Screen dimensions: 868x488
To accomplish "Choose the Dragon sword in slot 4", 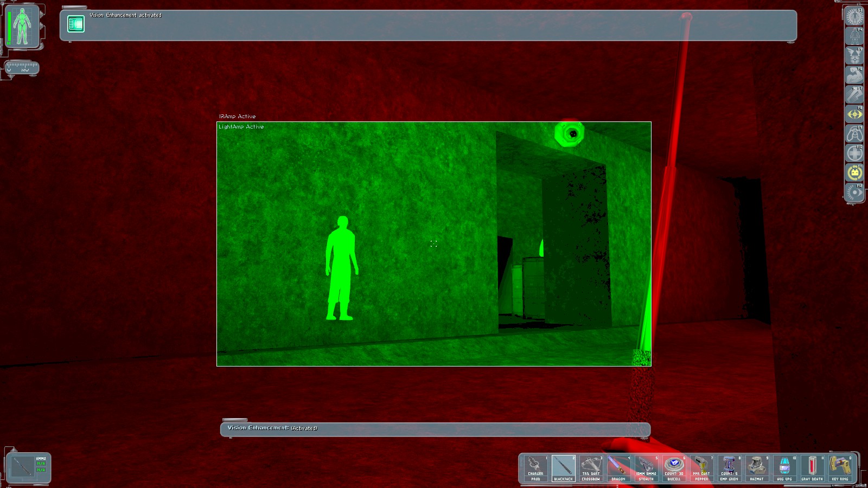I will (618, 468).
